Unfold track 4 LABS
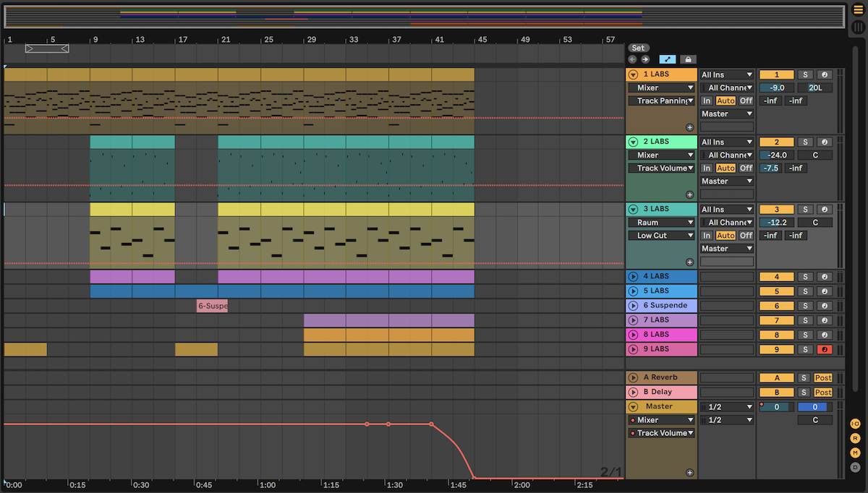The width and height of the screenshot is (868, 493). [x=634, y=277]
